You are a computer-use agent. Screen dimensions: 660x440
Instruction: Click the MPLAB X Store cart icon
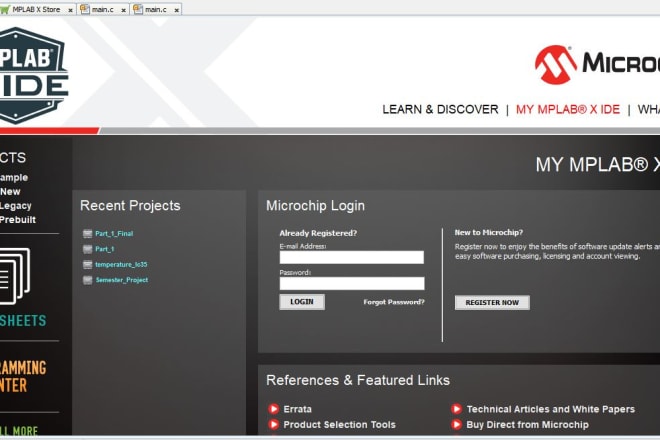coord(5,9)
